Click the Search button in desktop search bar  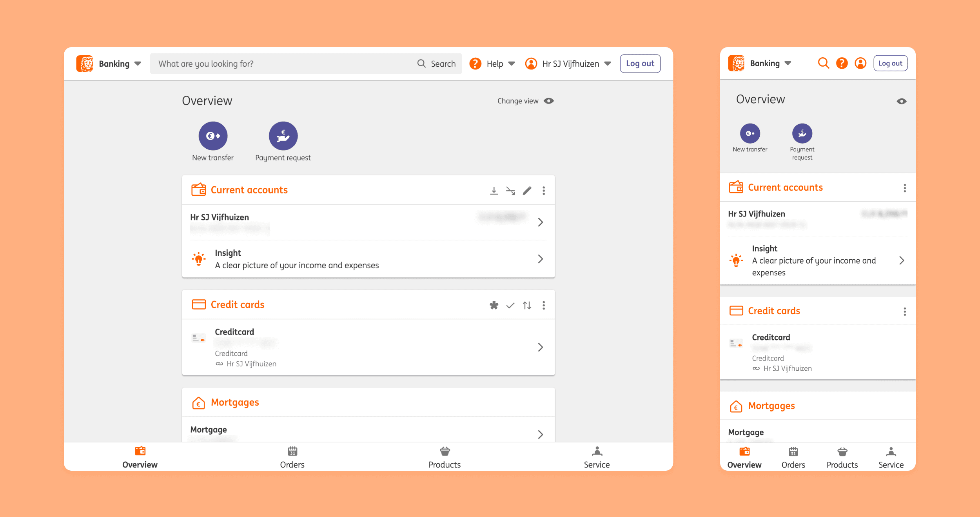[437, 64]
